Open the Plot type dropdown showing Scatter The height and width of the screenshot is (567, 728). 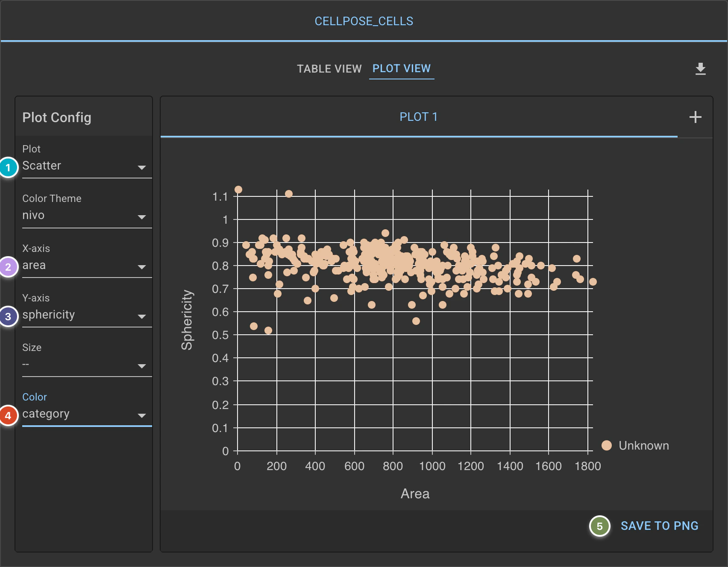[87, 166]
